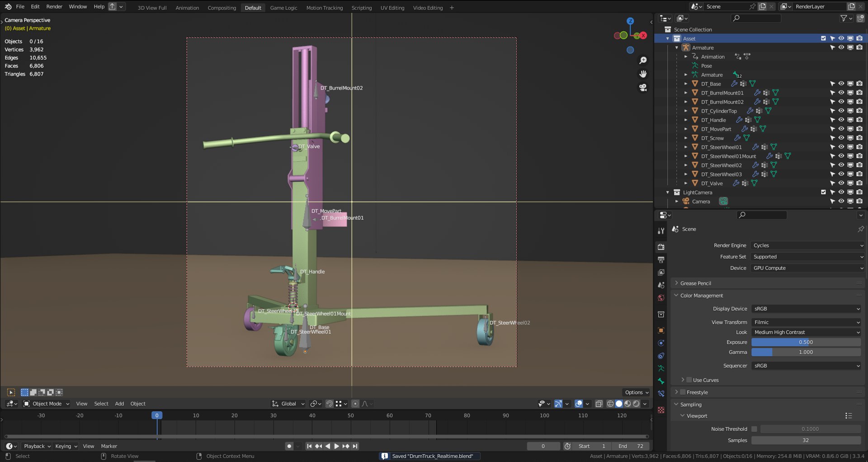Open the timeline Keying popover
This screenshot has height=462, width=868.
[x=66, y=446]
